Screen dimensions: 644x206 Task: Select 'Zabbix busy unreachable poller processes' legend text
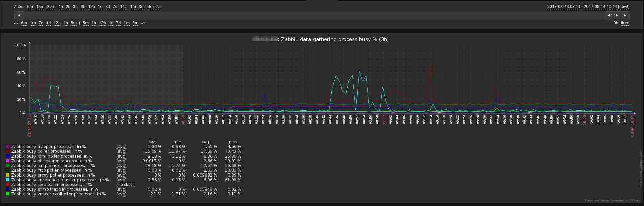(60, 180)
